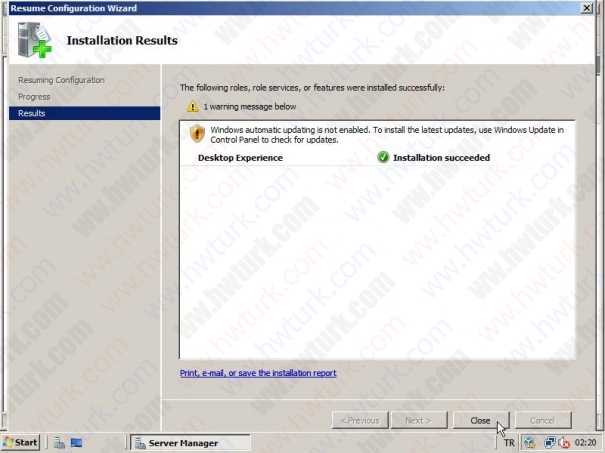Select the Resuming Configuration step in sidebar

click(61, 80)
